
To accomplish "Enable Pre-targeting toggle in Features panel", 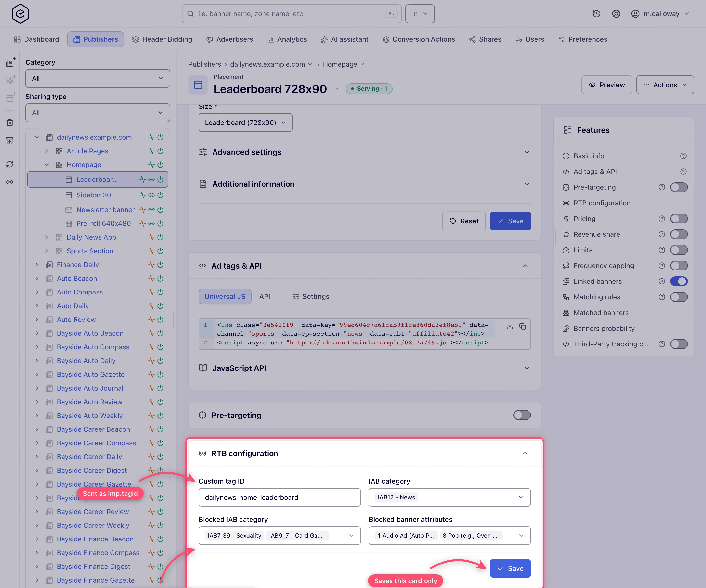I will click(x=679, y=187).
